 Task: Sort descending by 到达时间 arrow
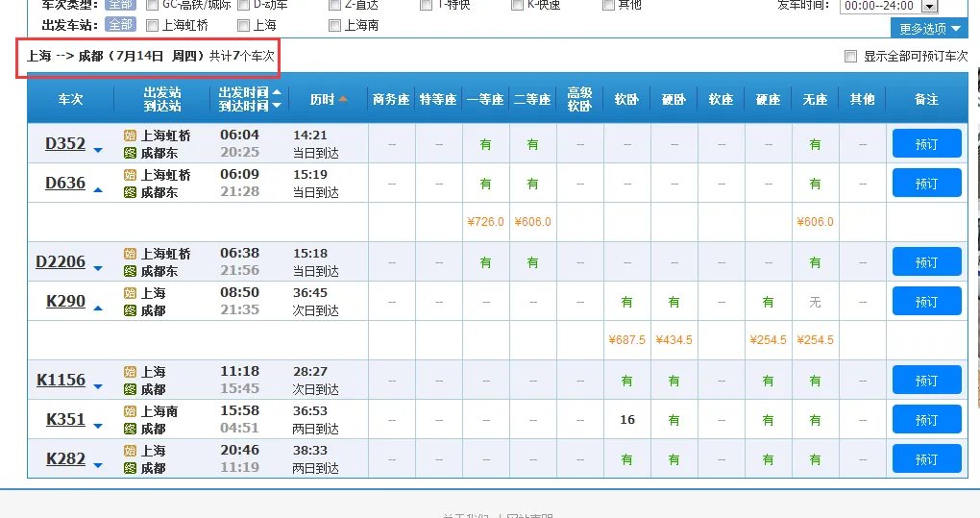pyautogui.click(x=277, y=106)
